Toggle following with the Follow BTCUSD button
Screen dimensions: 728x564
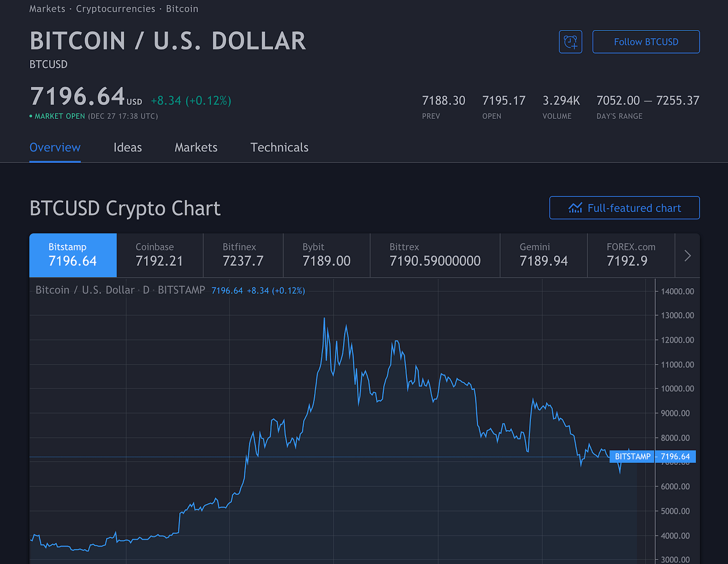point(646,42)
